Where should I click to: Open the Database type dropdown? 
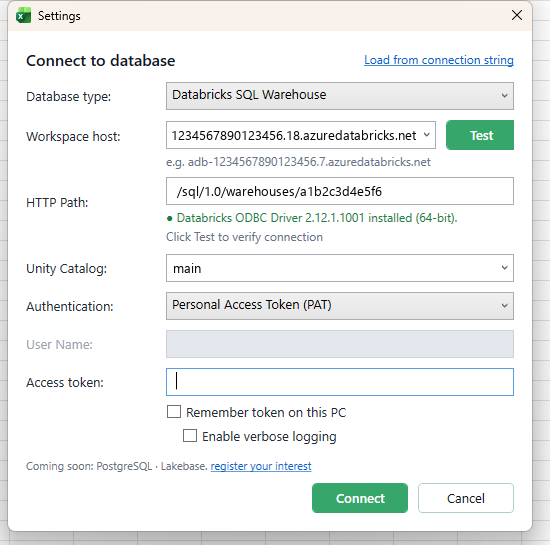[x=340, y=96]
